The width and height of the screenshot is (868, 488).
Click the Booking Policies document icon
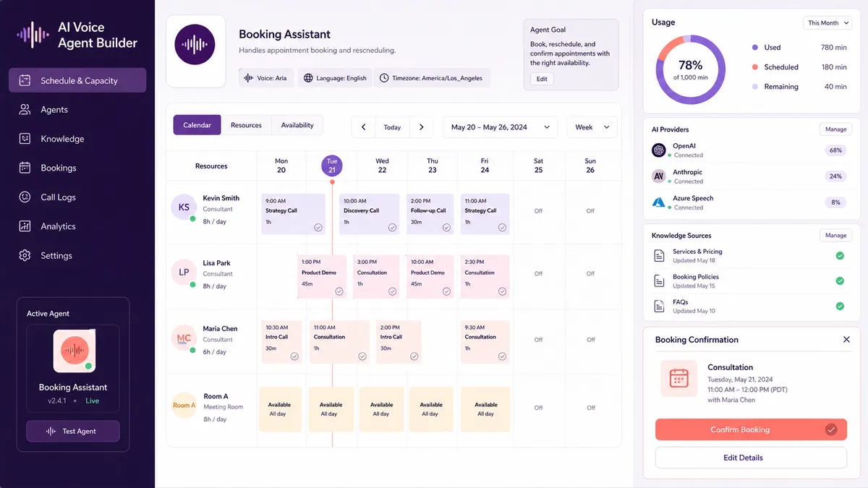(x=659, y=281)
